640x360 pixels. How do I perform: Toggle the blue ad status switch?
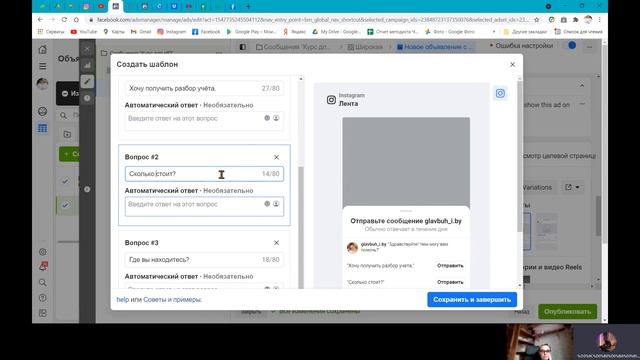coord(572,46)
